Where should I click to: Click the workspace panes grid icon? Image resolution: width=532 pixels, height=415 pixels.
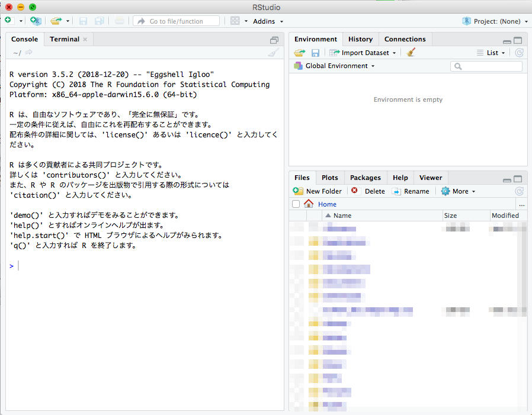pos(235,21)
